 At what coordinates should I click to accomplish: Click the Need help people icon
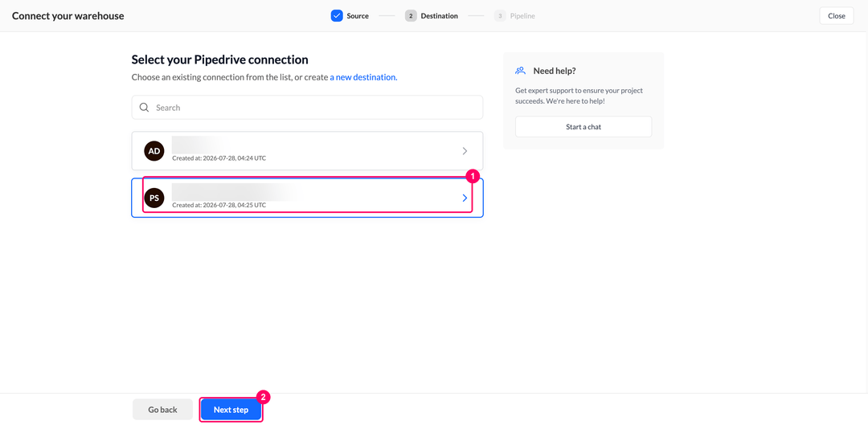520,71
